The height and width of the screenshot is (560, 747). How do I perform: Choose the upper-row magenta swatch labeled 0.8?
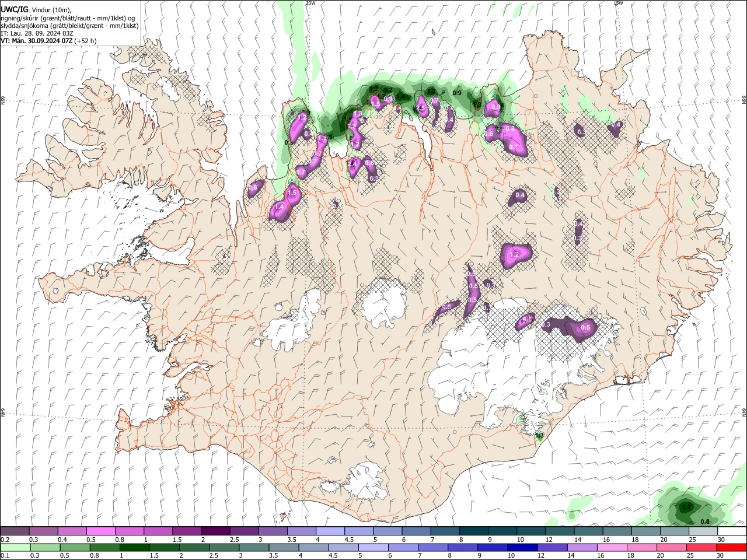point(130,531)
